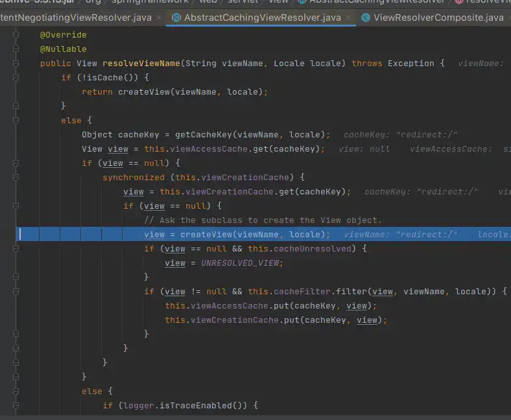The width and height of the screenshot is (511, 420).
Task: Click viewCreationCache.get call
Action: click(x=255, y=192)
